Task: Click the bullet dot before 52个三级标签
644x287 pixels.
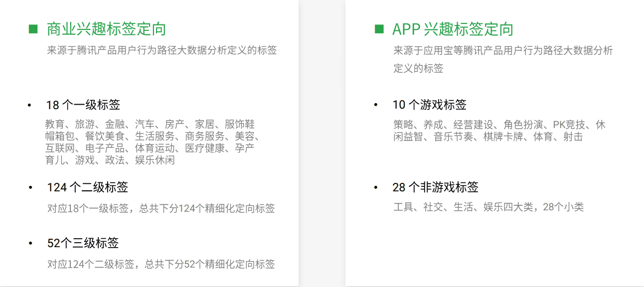Action: 29,243
